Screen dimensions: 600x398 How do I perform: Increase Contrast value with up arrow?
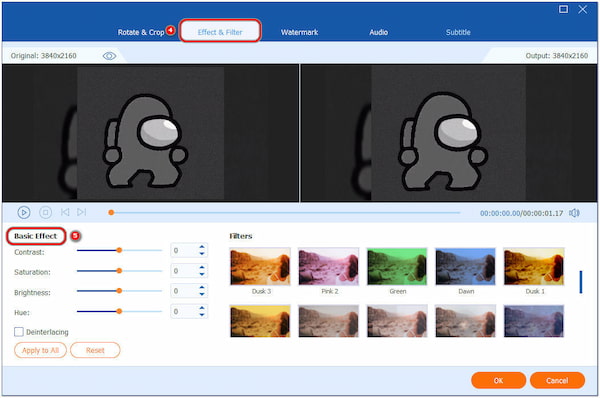click(202, 247)
